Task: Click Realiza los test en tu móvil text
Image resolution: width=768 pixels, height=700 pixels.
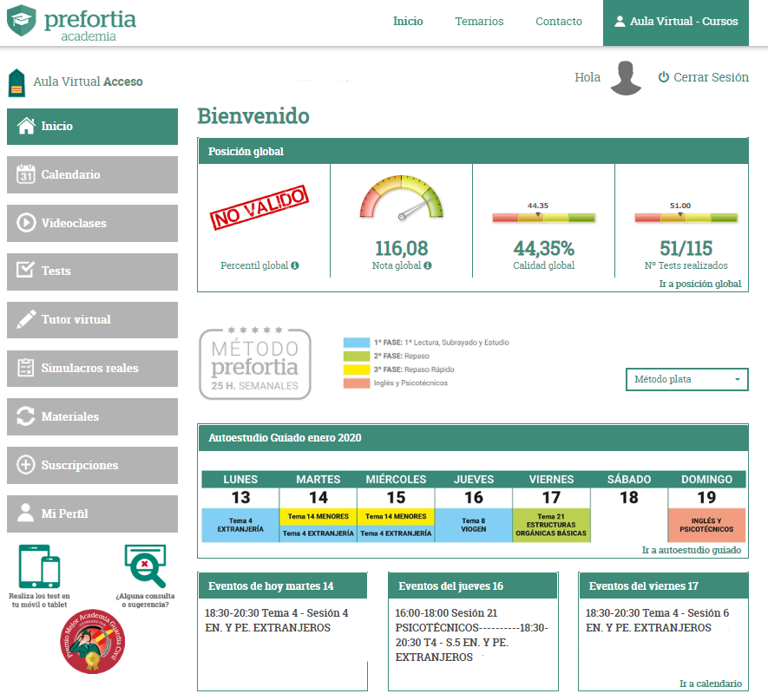Action: click(x=39, y=600)
